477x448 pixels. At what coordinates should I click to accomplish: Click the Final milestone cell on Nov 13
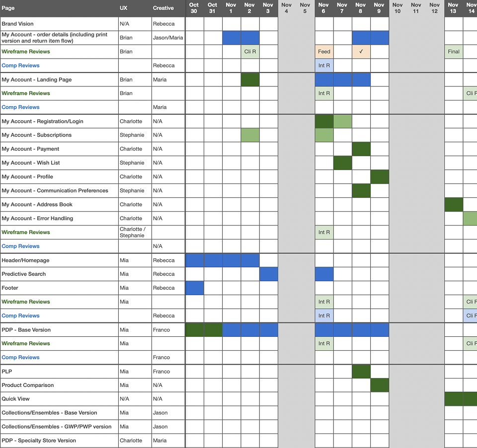pos(453,51)
